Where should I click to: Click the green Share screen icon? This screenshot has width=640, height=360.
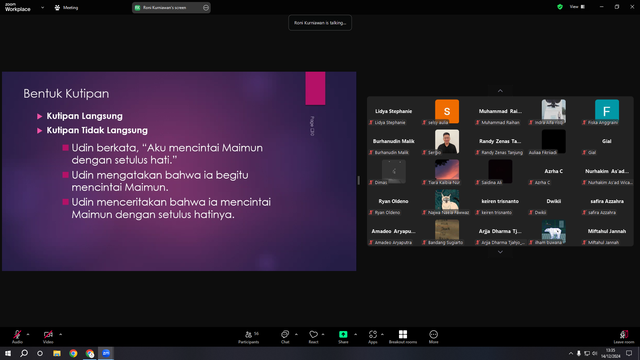click(x=343, y=334)
